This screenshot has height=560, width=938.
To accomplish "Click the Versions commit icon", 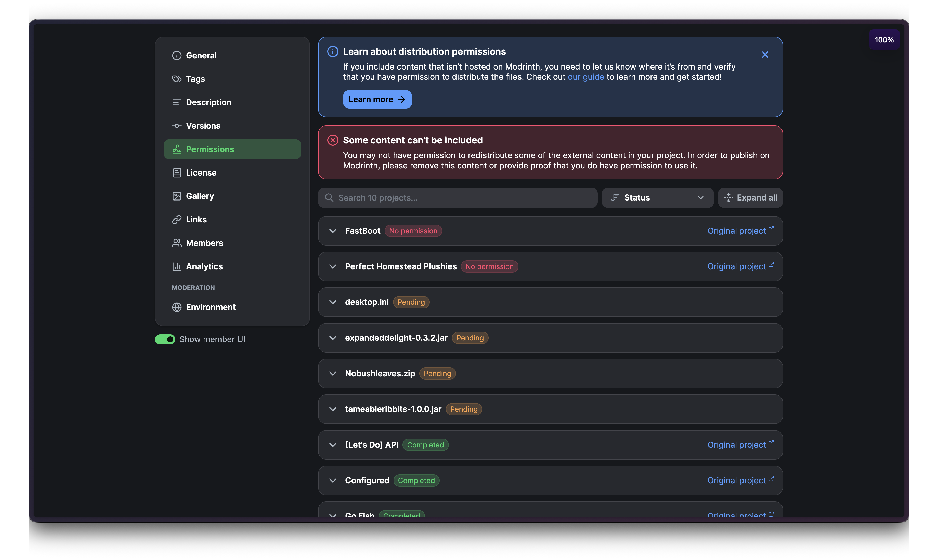I will tap(177, 126).
